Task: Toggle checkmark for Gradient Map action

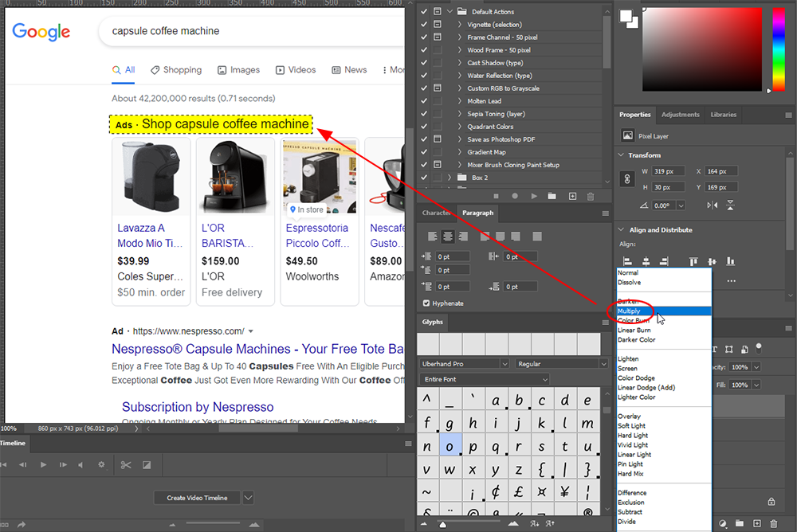Action: coord(424,152)
